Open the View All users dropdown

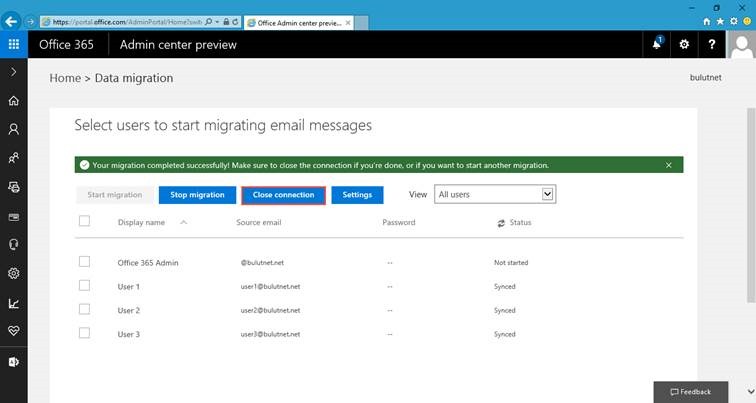tap(495, 194)
